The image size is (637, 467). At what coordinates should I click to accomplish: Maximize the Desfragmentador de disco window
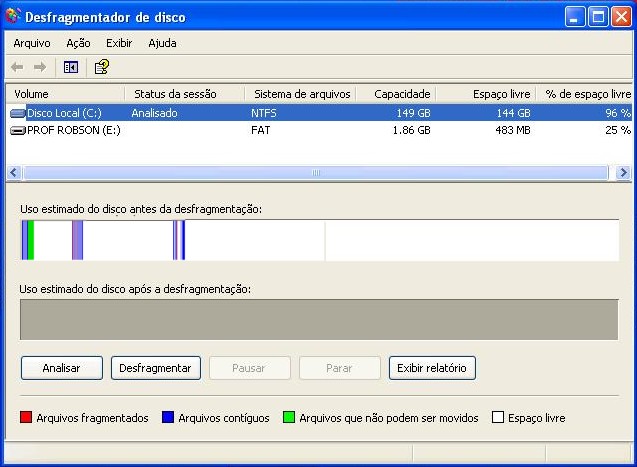point(598,17)
